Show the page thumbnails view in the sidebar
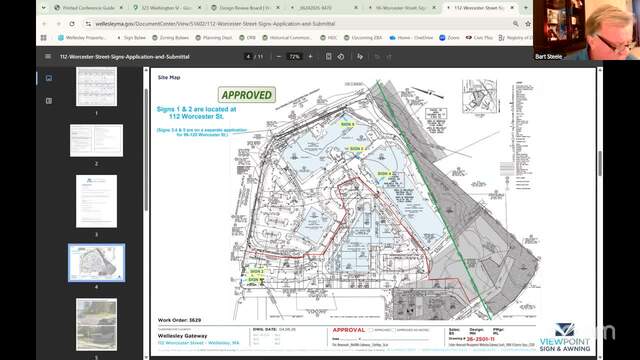The height and width of the screenshot is (360, 640). click(x=49, y=78)
